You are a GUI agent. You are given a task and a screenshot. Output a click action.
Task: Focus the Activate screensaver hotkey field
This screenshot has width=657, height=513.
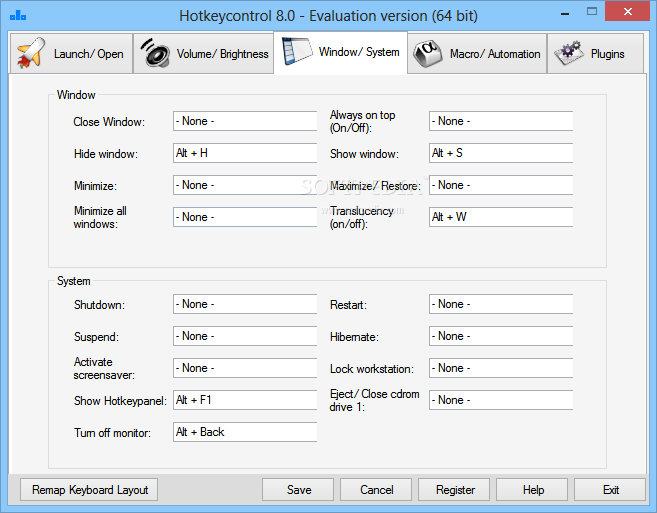pyautogui.click(x=245, y=368)
